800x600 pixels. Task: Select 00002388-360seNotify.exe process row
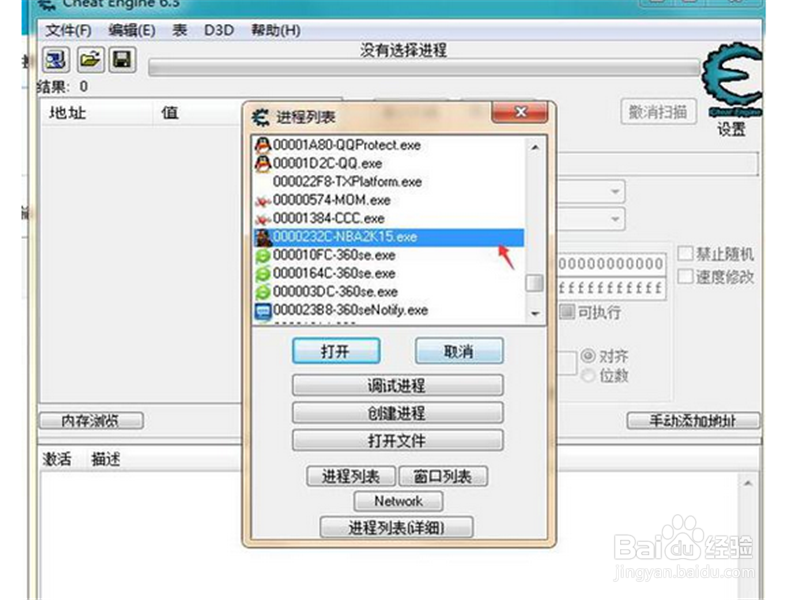389,310
